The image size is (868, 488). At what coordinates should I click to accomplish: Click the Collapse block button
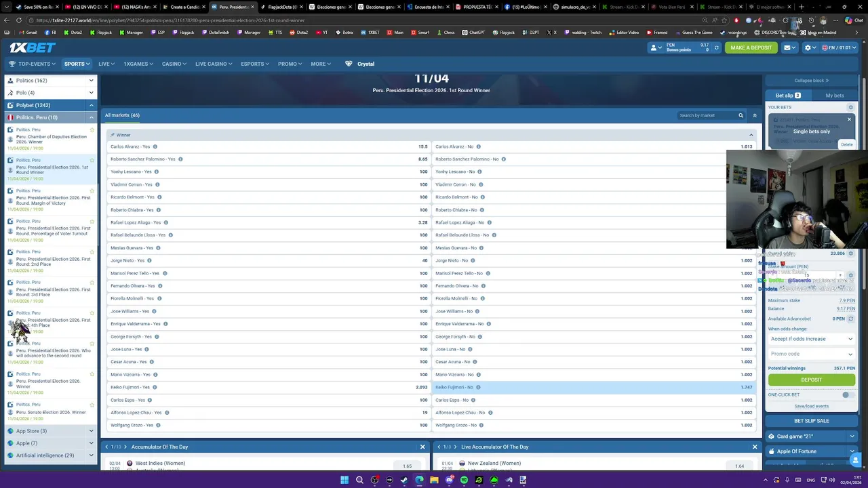pyautogui.click(x=812, y=81)
